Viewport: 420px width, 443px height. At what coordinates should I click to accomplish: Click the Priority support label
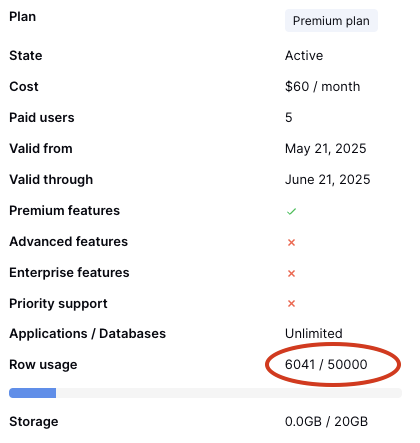pos(58,304)
